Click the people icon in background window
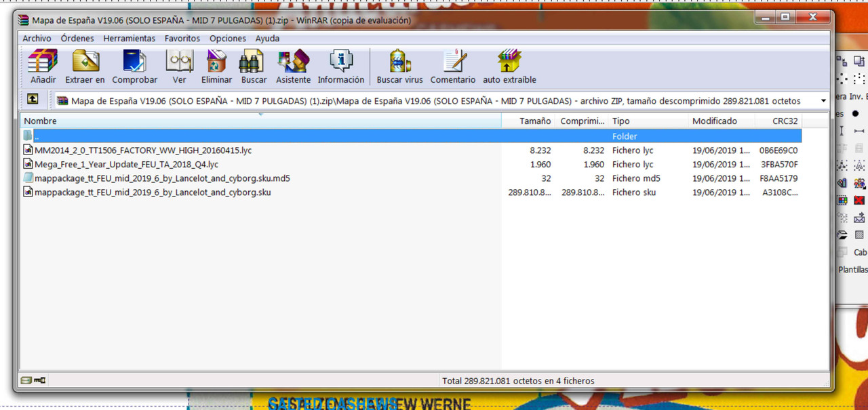The width and height of the screenshot is (868, 410). 859,183
